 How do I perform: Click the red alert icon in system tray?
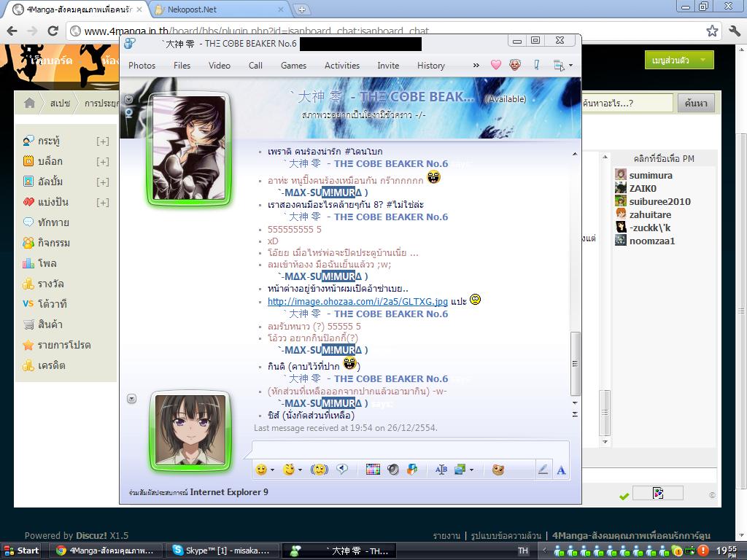[x=703, y=551]
